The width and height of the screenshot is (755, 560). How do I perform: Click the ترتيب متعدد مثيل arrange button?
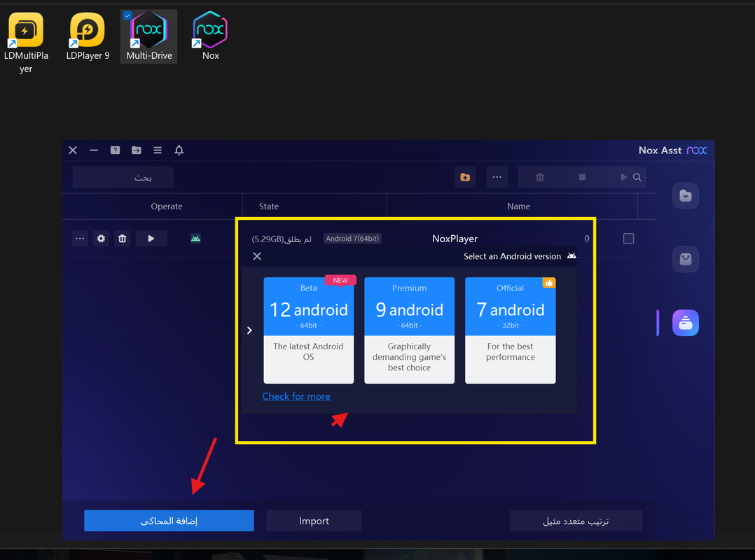[x=576, y=521]
